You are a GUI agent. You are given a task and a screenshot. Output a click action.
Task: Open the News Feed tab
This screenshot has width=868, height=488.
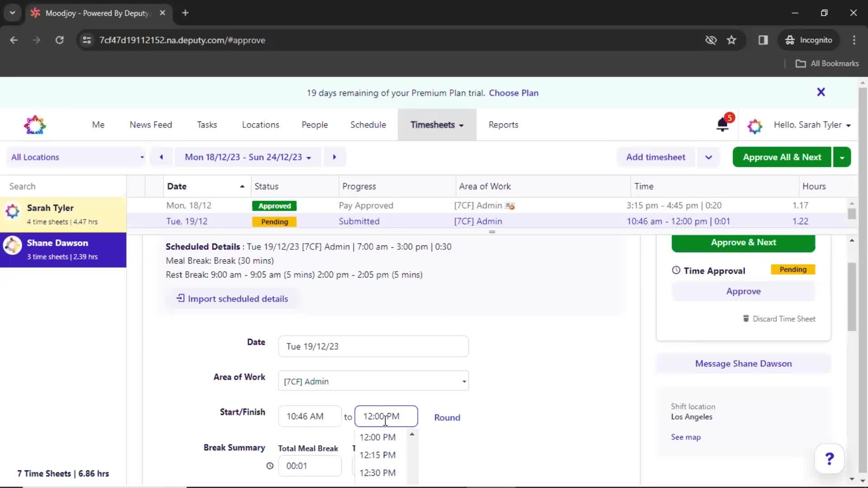[151, 125]
